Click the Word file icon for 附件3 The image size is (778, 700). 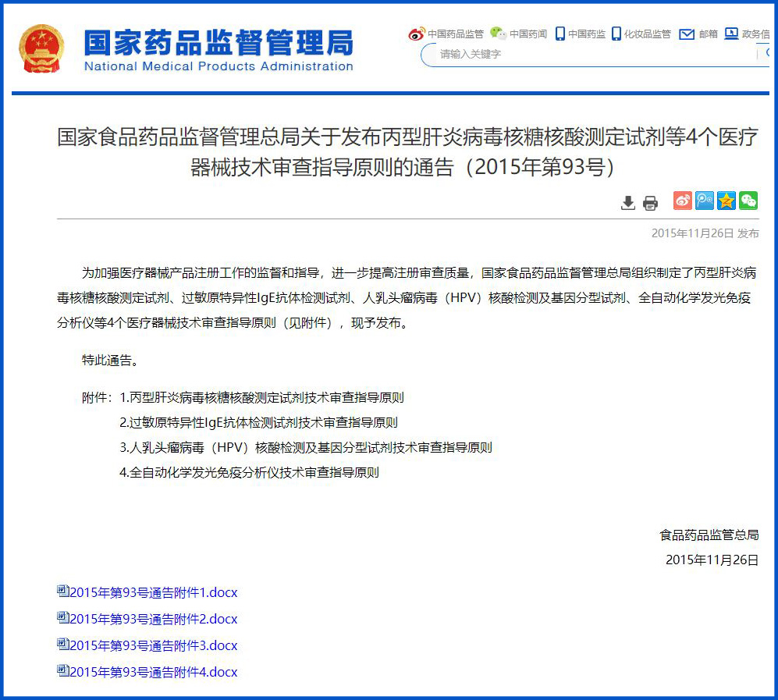point(62,644)
